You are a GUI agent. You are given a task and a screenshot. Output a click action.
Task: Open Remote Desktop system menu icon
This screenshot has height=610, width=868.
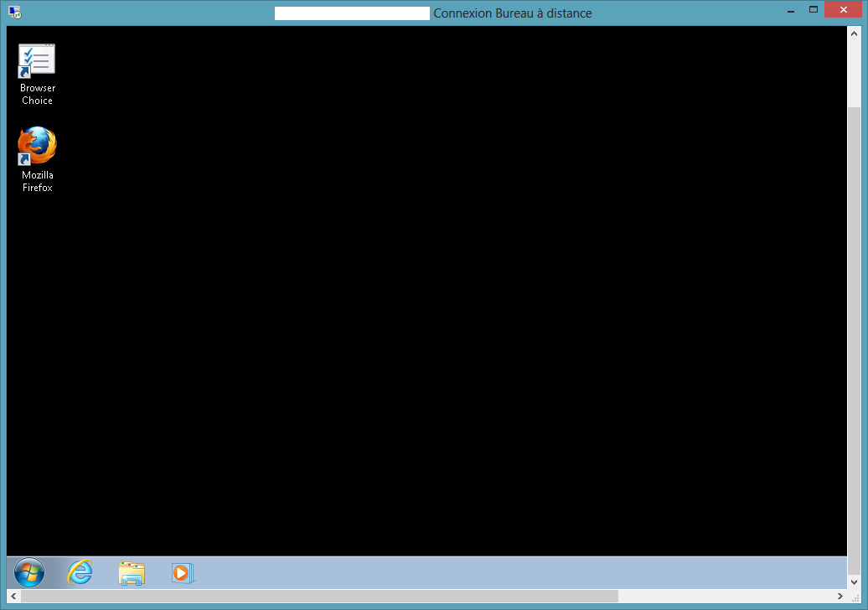coord(14,13)
